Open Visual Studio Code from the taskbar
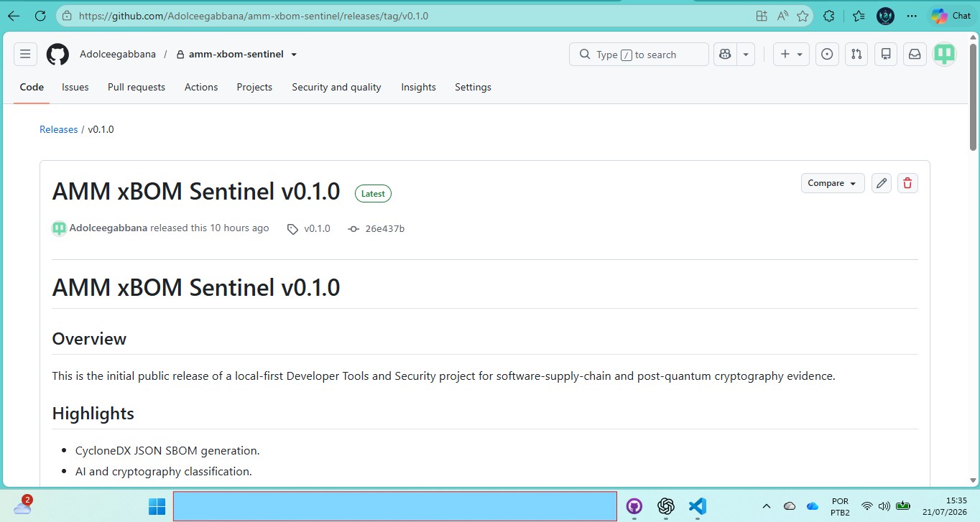Screen dimensions: 980x522 click(x=698, y=506)
